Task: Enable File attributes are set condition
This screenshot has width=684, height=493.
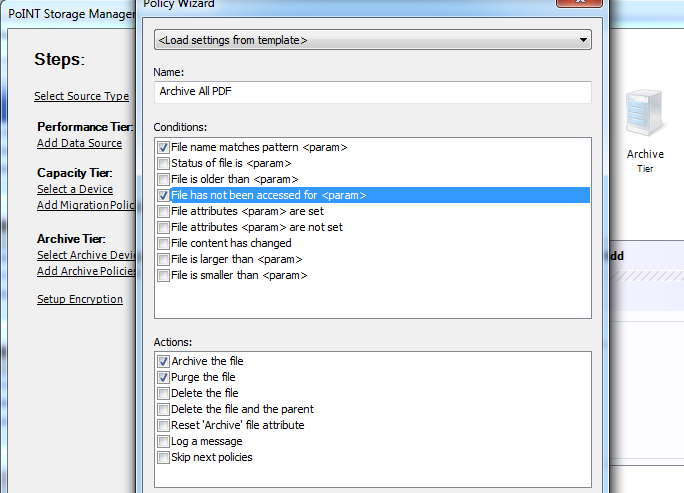Action: 163,211
